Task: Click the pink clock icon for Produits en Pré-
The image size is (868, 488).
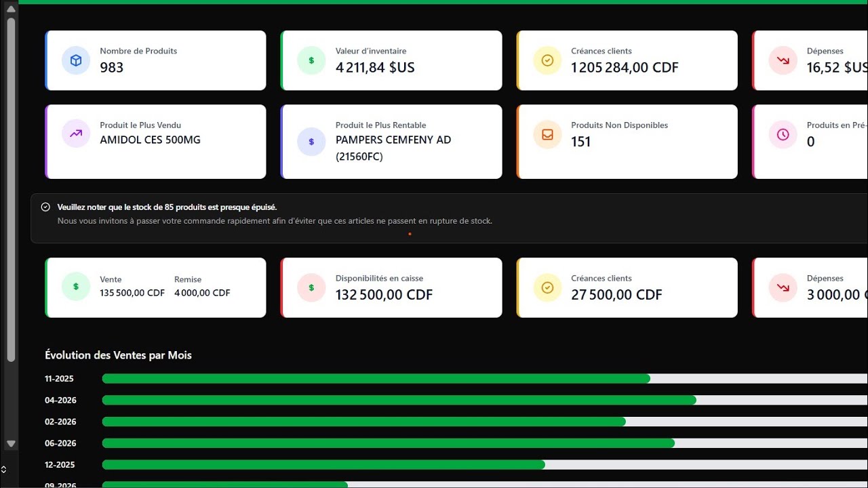Action: pos(783,134)
